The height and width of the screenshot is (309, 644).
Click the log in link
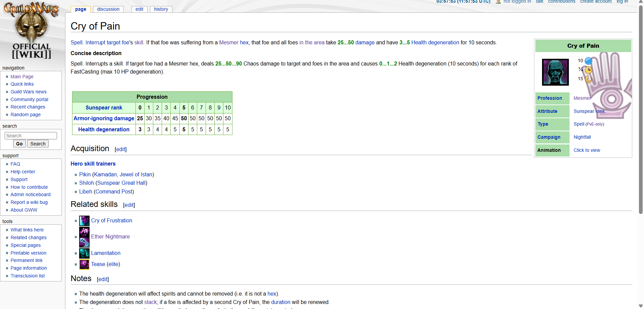[x=622, y=2]
